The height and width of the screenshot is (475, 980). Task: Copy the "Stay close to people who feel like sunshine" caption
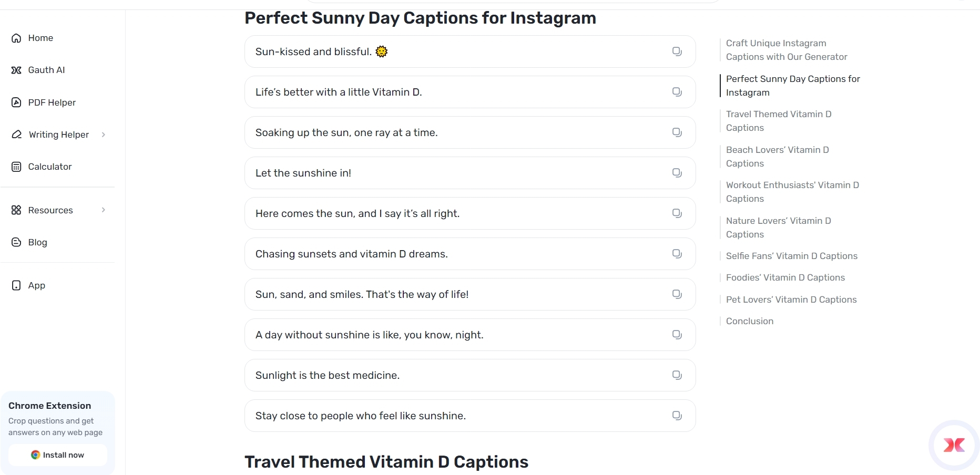[677, 415]
